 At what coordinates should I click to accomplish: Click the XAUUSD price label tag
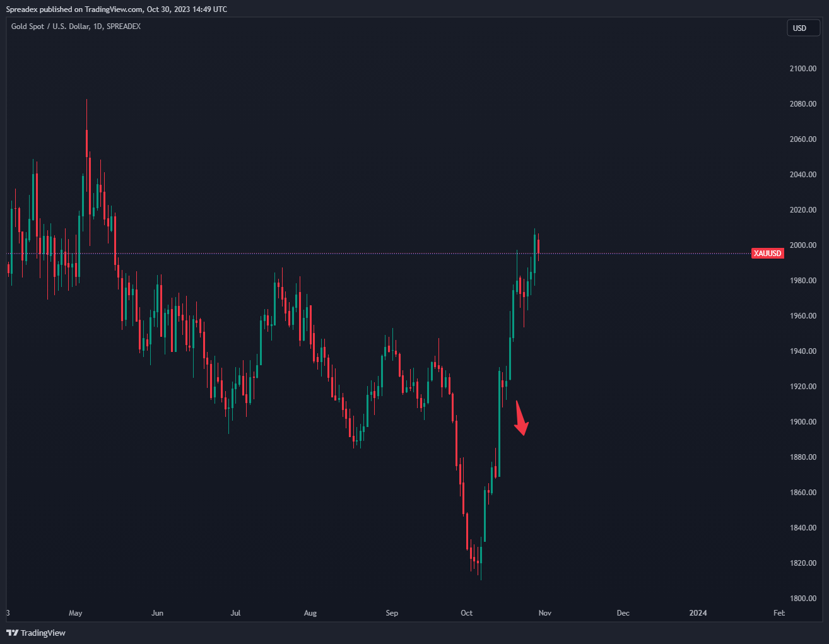tap(768, 253)
